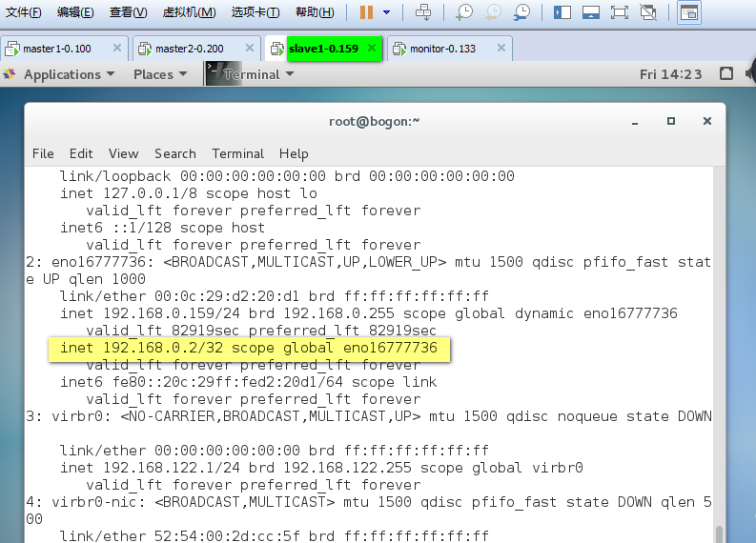This screenshot has height=543, width=756.
Task: Click the 'inet 192.168.122.1/24' line
Action: [321, 468]
